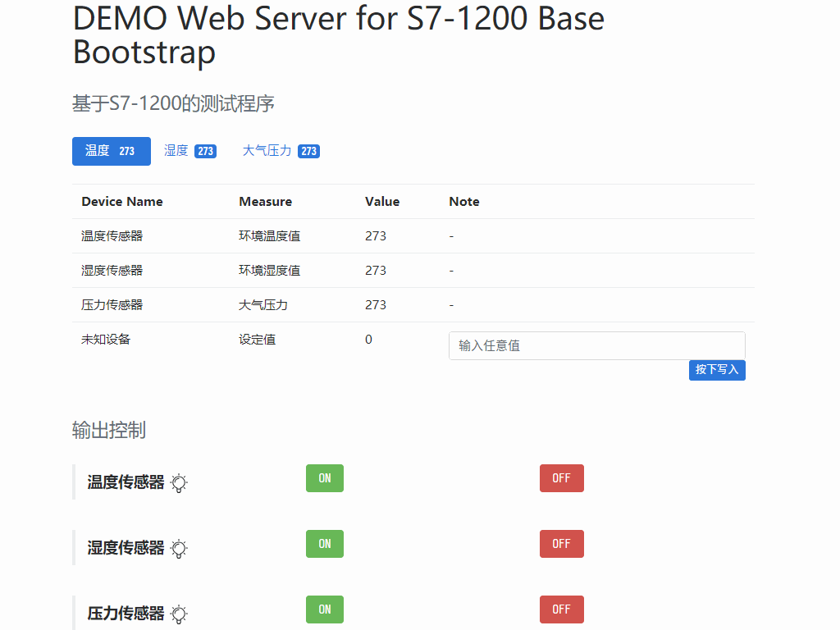Click the Measure column header
The height and width of the screenshot is (630, 840).
pyautogui.click(x=265, y=202)
